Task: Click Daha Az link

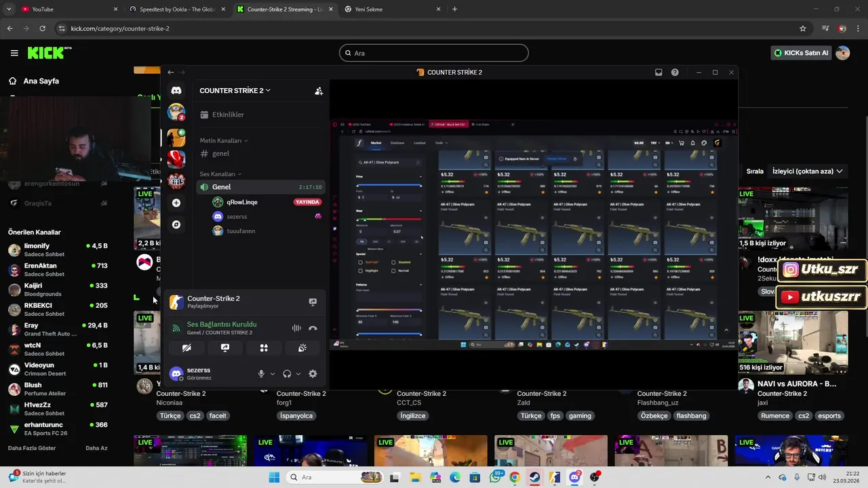Action: [96, 448]
